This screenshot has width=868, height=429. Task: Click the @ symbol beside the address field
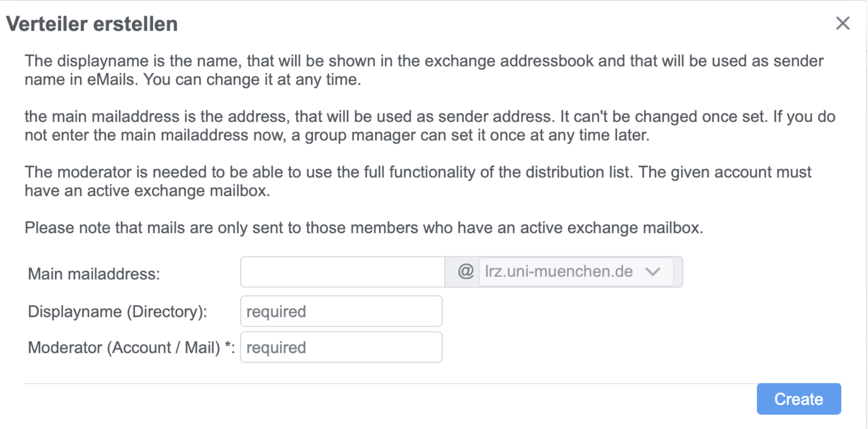(x=465, y=272)
